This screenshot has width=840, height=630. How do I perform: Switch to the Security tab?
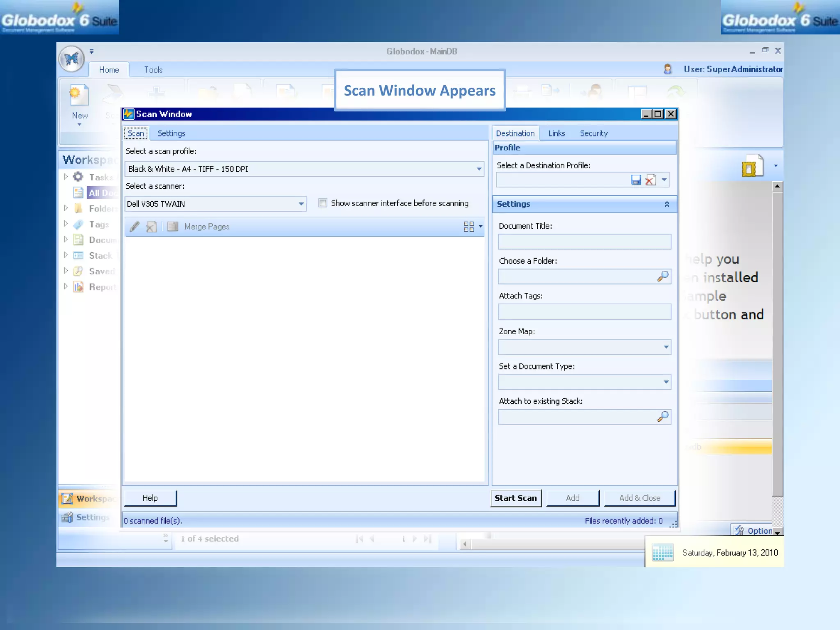point(593,133)
